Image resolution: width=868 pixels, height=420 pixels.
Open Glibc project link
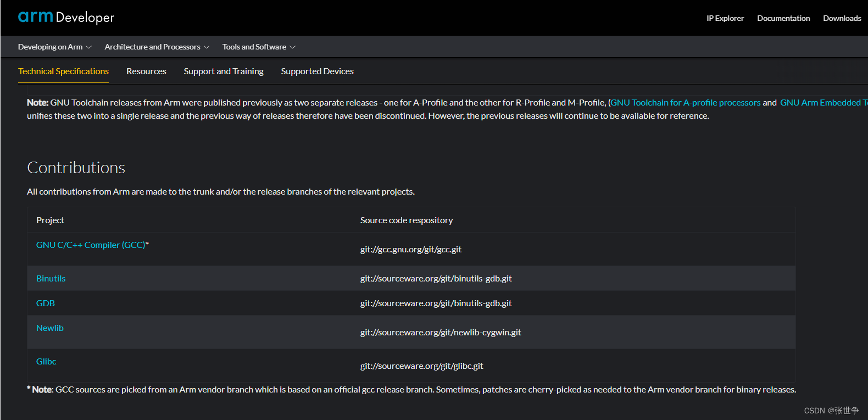point(46,362)
